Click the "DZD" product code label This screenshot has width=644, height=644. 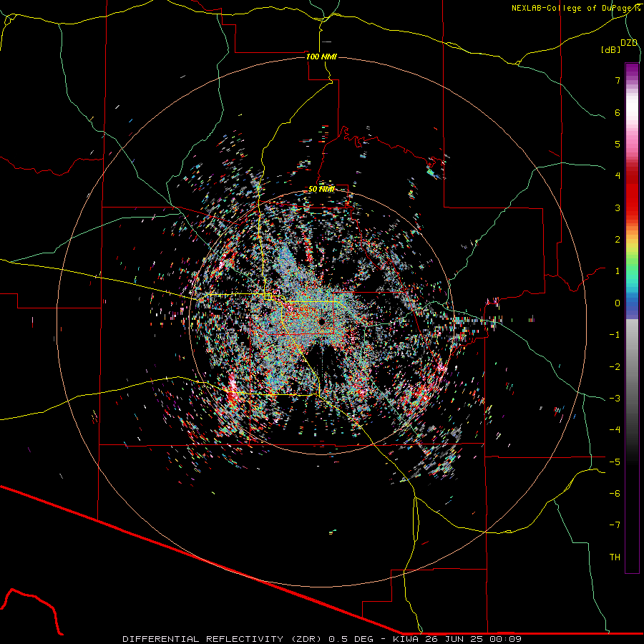tap(629, 43)
